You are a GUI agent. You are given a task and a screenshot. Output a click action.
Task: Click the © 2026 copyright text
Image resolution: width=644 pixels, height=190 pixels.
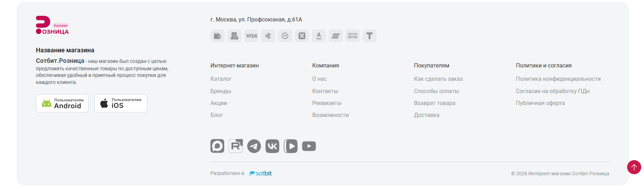[560, 173]
